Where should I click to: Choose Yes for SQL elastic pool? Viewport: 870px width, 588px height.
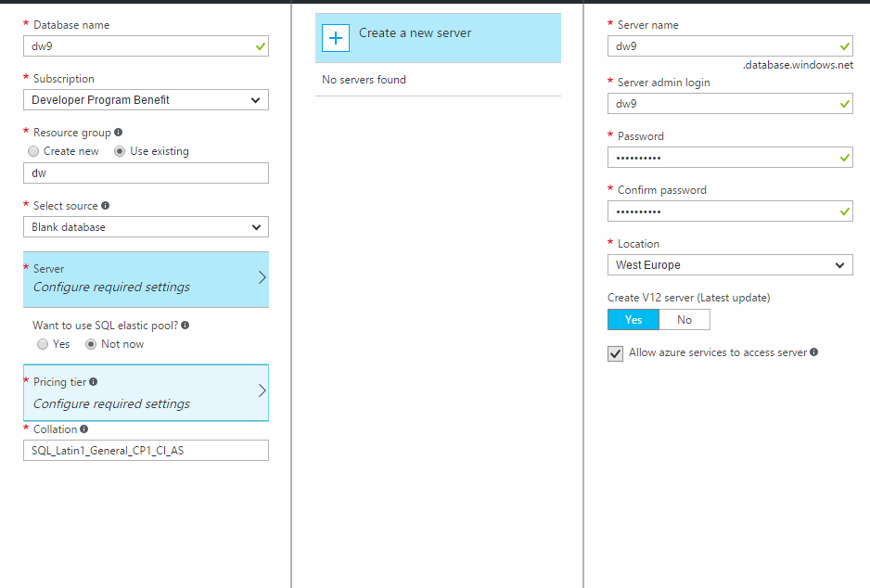tap(43, 344)
